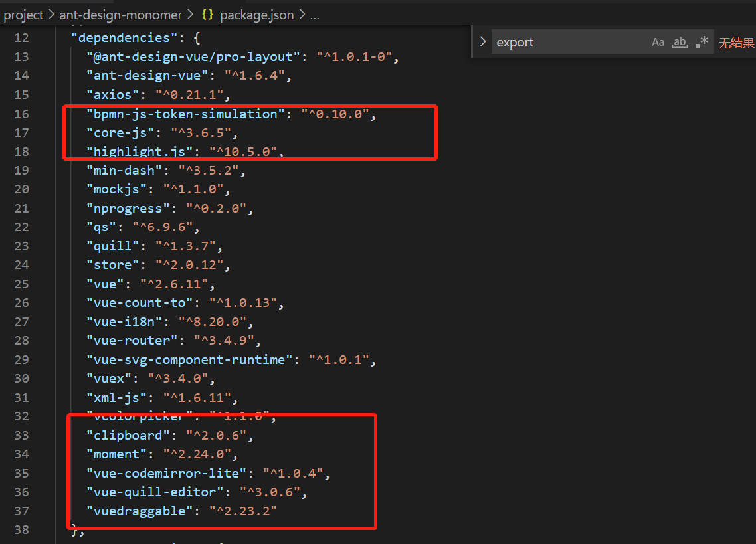Open the ant-design-monomer breadcrumb
Screen dimensions: 756x544
[x=120, y=15]
